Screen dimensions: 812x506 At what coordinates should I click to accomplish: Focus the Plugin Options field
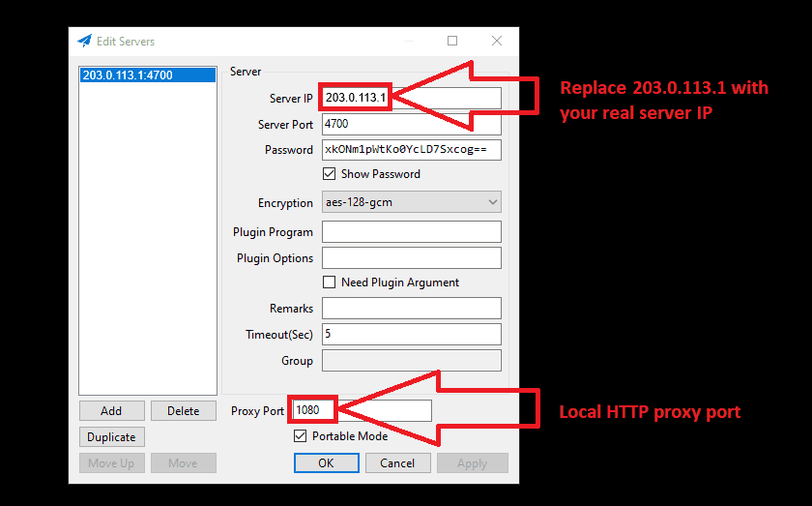411,258
